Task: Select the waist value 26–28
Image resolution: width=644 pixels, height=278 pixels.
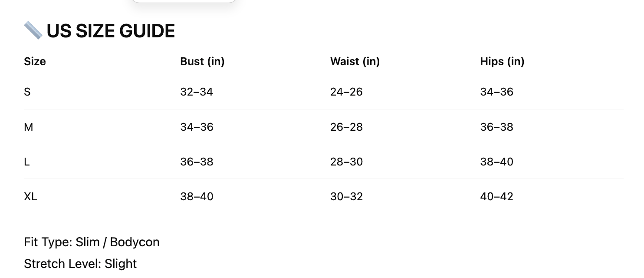Action: (346, 127)
